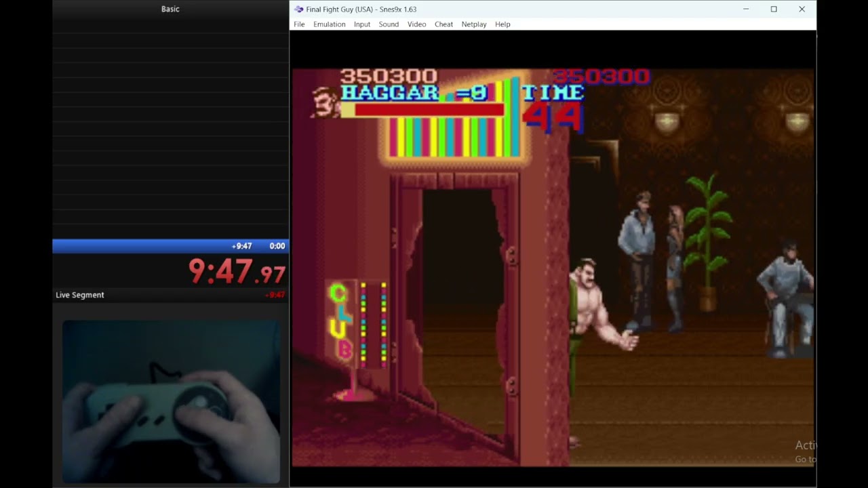Click the controller webcam feed
This screenshot has height=488, width=868.
click(171, 401)
